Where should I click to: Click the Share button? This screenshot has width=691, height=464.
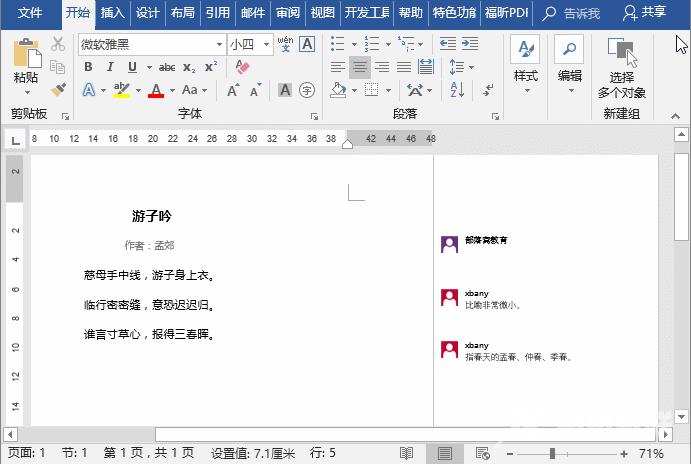[x=644, y=13]
